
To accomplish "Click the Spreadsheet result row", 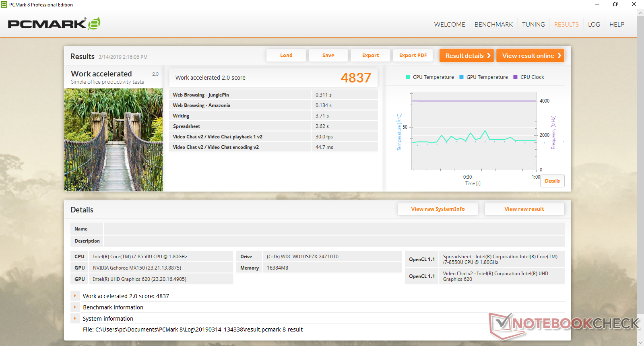I will click(x=274, y=126).
